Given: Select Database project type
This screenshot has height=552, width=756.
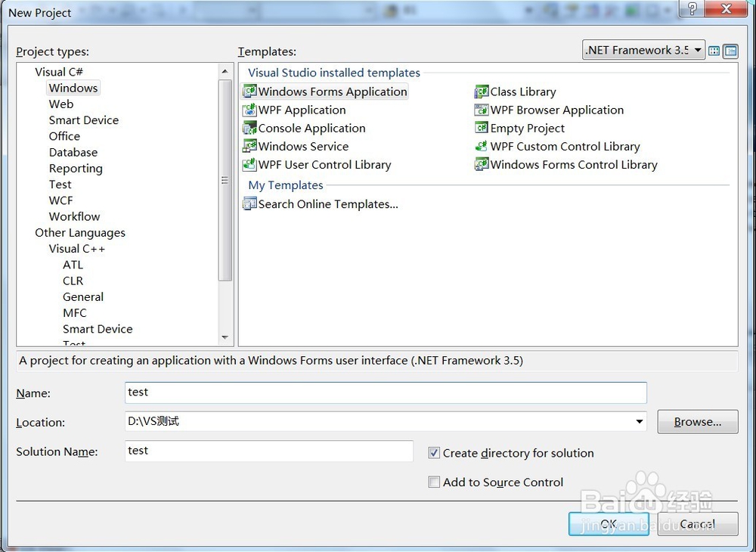Looking at the screenshot, I should coord(73,152).
